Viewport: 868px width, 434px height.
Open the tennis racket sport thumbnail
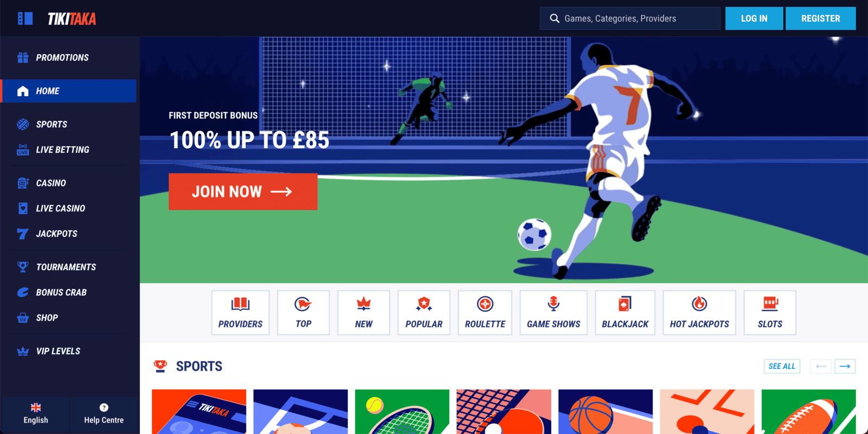(x=402, y=411)
